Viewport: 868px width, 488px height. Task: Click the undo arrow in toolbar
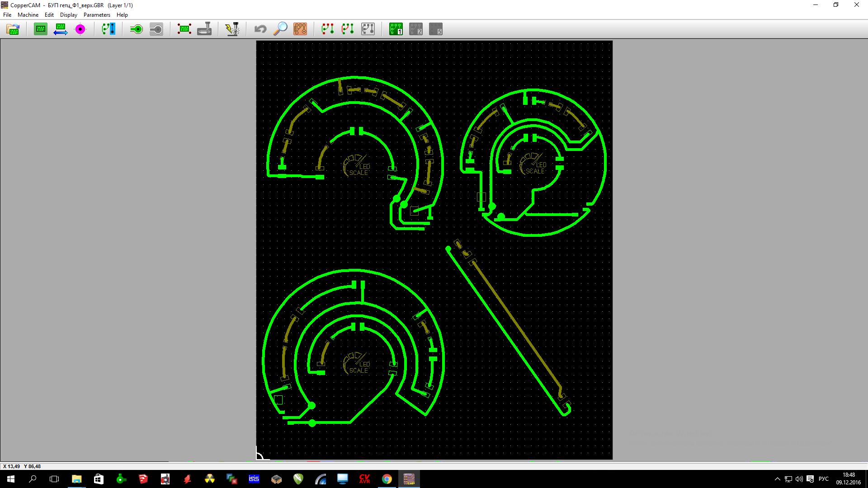pyautogui.click(x=260, y=29)
